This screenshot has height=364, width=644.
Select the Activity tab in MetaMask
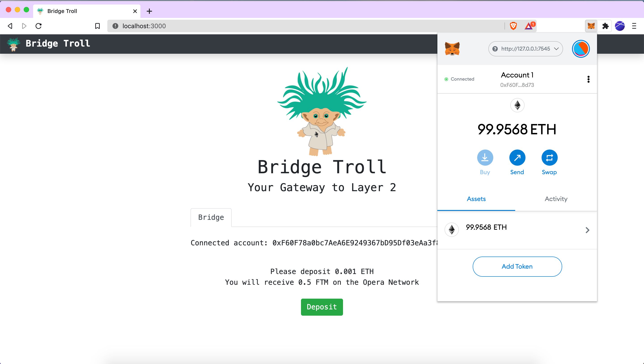[x=556, y=198]
